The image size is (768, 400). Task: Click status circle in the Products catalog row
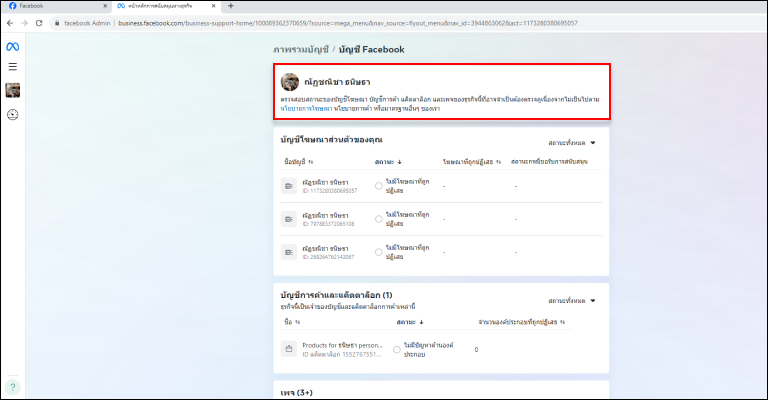point(397,350)
